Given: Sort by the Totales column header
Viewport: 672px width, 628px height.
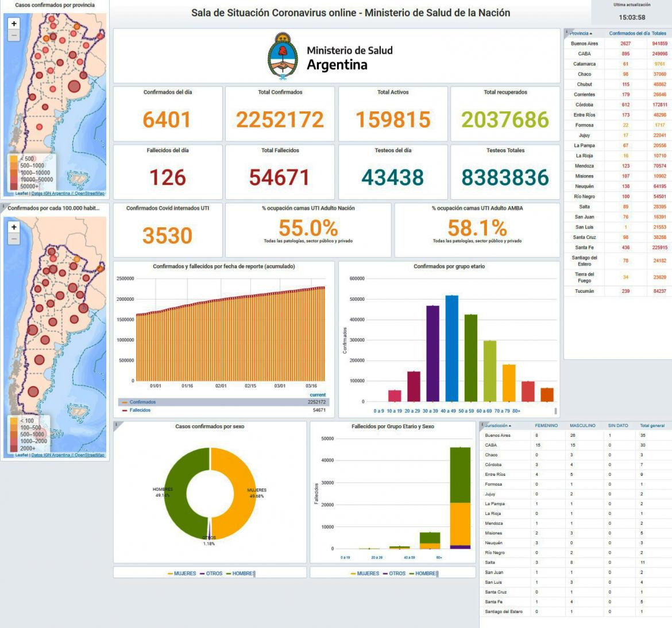Looking at the screenshot, I should (659, 33).
